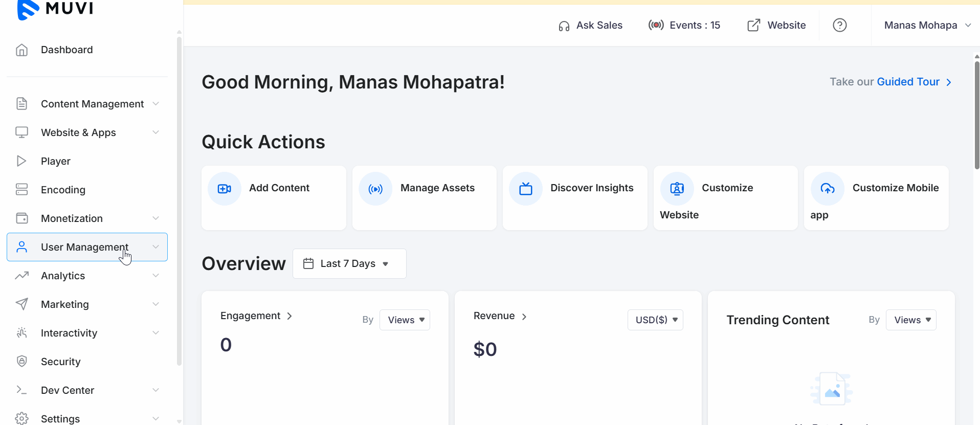
Task: Click Ask Sales in the header
Action: (x=591, y=25)
